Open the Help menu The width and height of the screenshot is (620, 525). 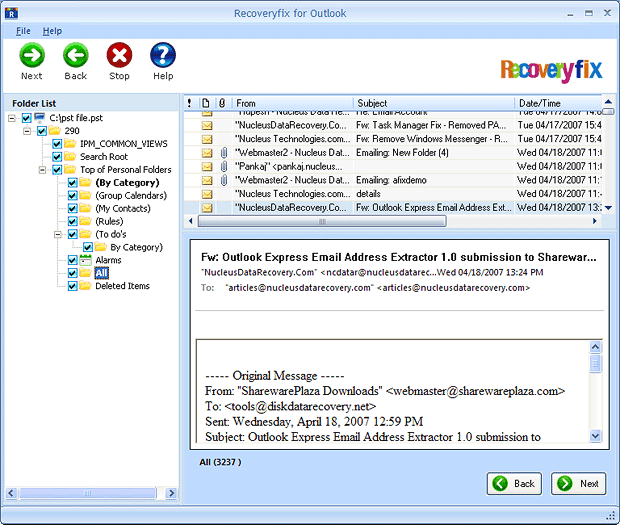click(x=52, y=31)
